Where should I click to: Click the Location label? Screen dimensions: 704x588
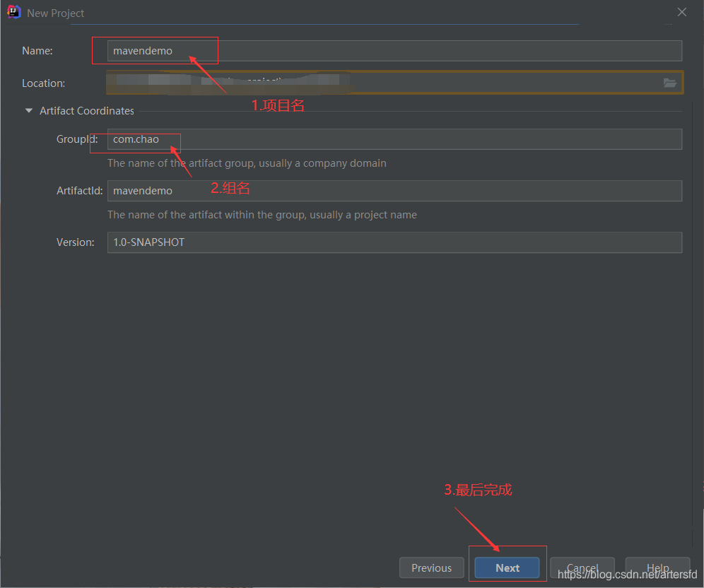44,83
